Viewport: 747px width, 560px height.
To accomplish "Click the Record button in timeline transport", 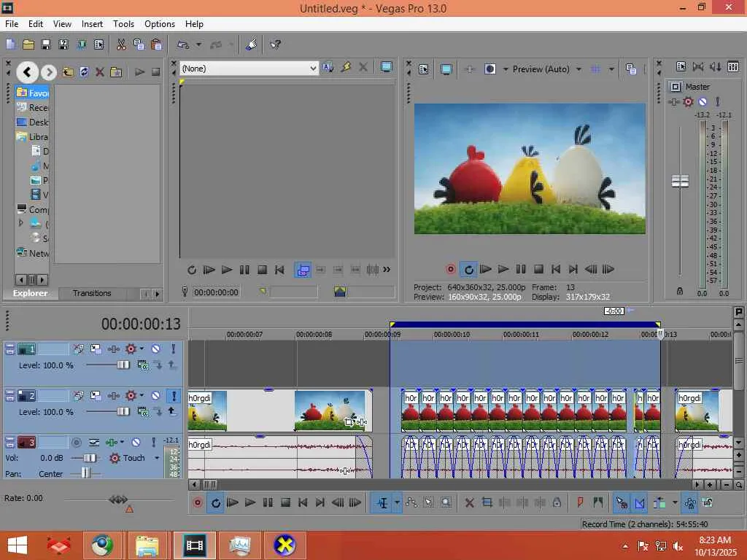I will pyautogui.click(x=198, y=502).
